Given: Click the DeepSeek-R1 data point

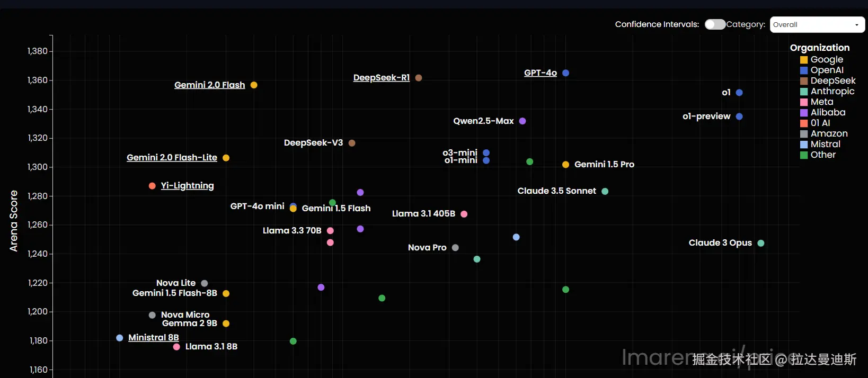Looking at the screenshot, I should tap(419, 78).
